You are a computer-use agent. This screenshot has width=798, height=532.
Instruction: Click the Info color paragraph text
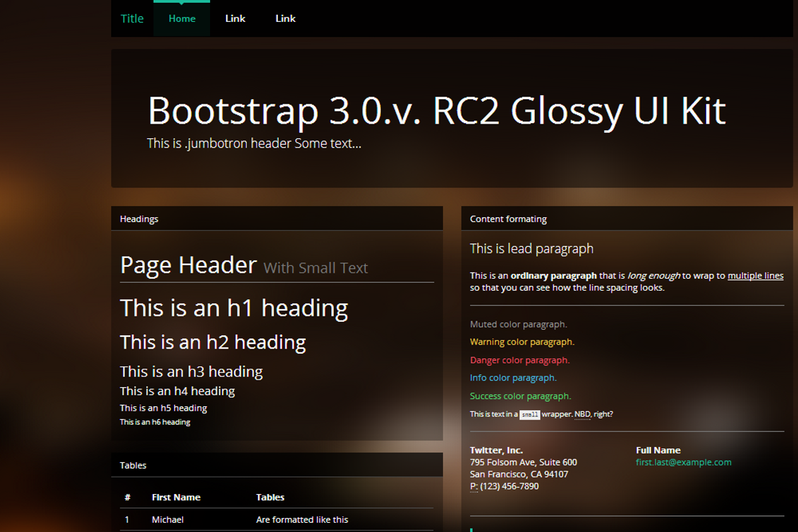tap(513, 377)
